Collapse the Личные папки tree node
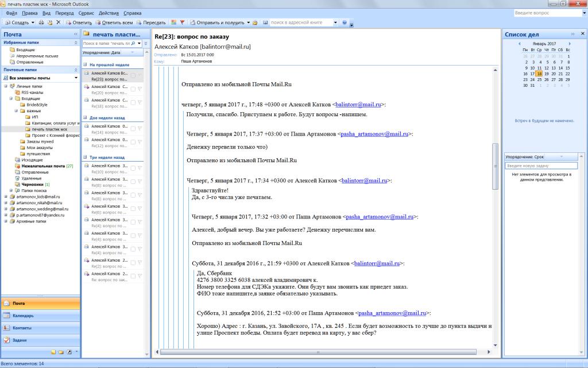The width and height of the screenshot is (588, 368). [x=6, y=86]
